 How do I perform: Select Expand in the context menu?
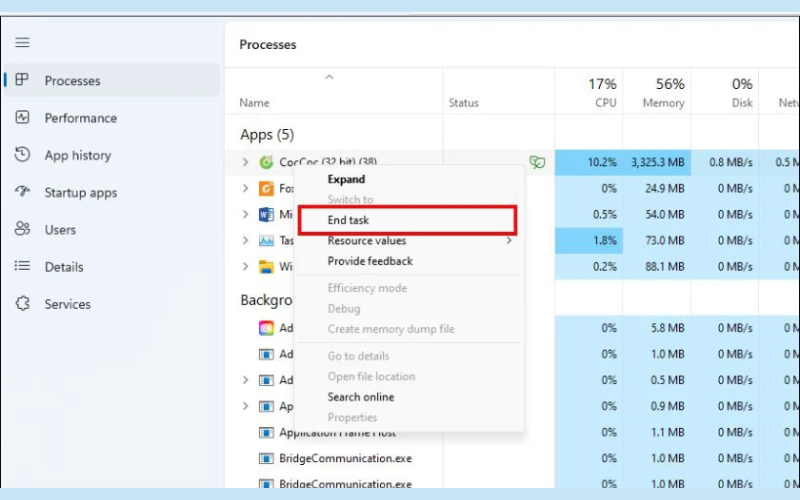346,180
